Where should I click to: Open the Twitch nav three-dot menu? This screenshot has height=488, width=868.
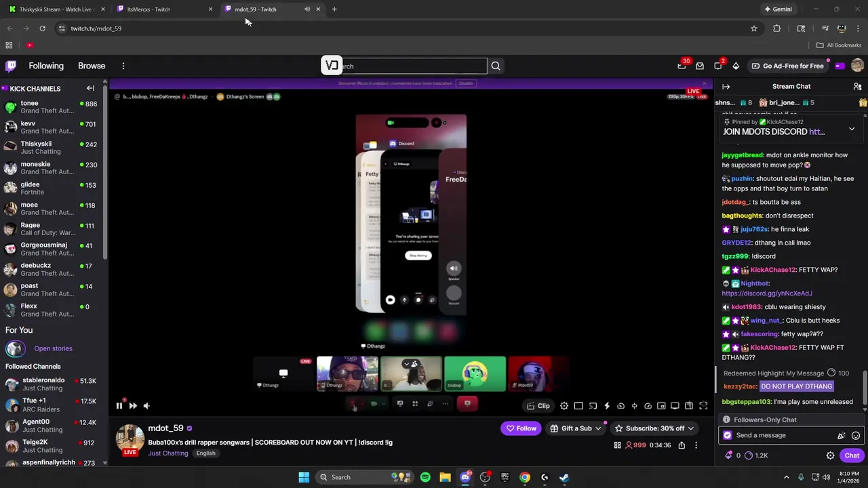123,66
